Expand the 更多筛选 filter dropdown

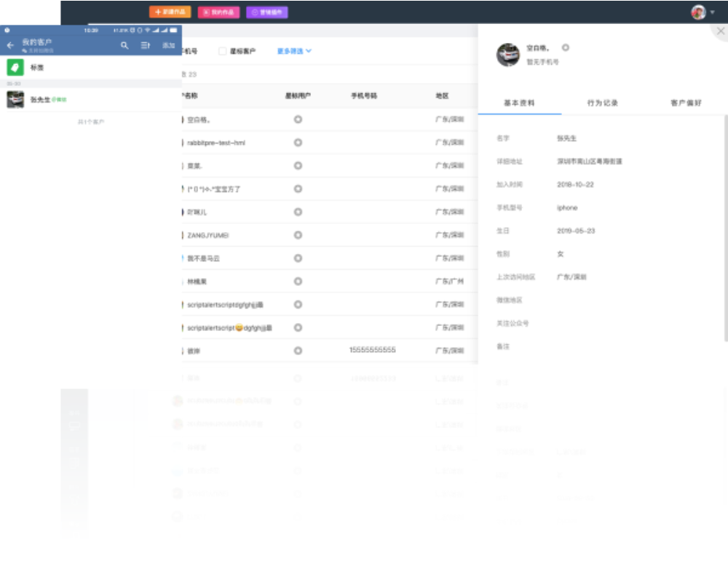point(294,51)
